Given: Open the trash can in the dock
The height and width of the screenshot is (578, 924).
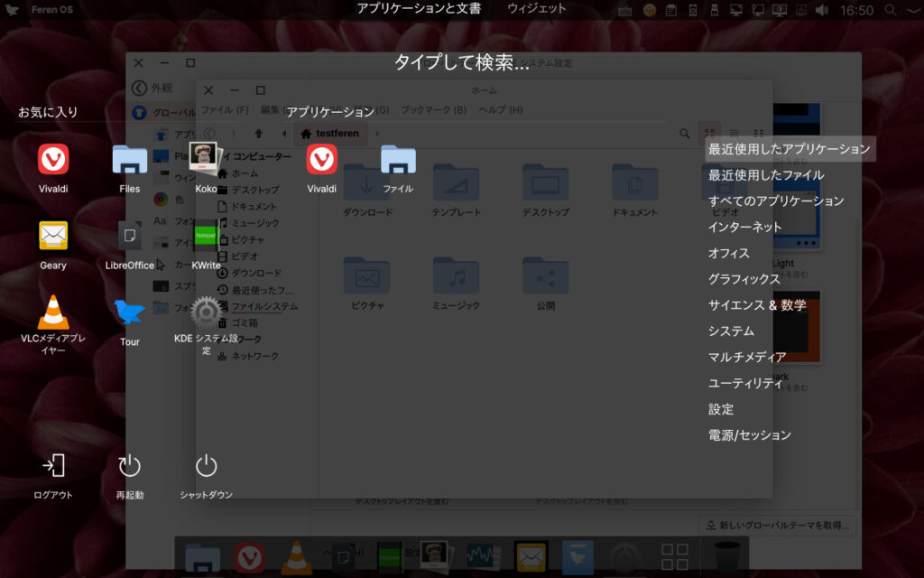Looking at the screenshot, I should coord(727,557).
